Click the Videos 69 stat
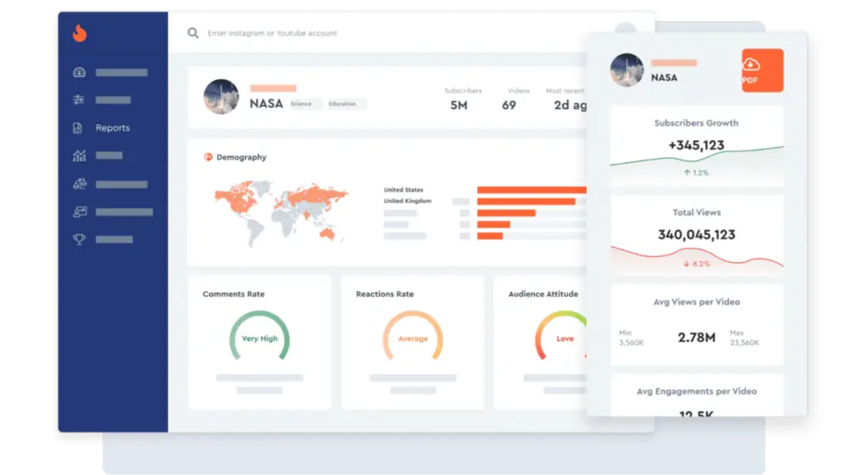Image resolution: width=868 pixels, height=475 pixels. [x=518, y=99]
